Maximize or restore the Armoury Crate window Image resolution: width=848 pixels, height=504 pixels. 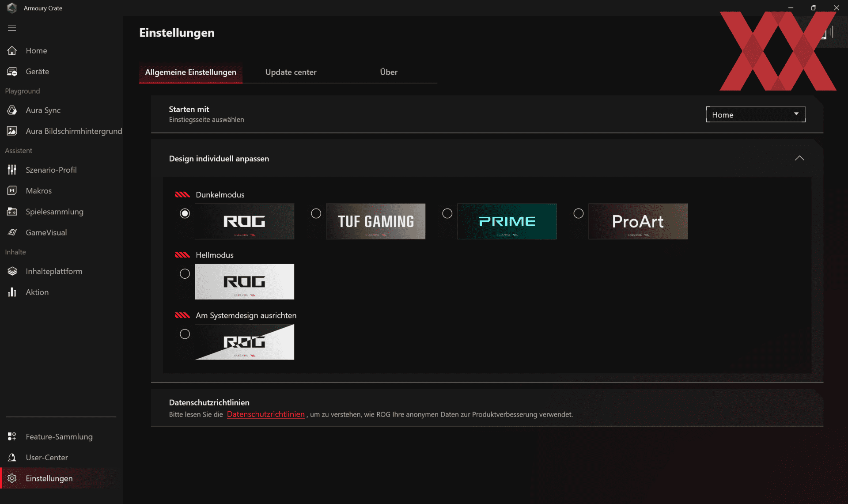(814, 8)
